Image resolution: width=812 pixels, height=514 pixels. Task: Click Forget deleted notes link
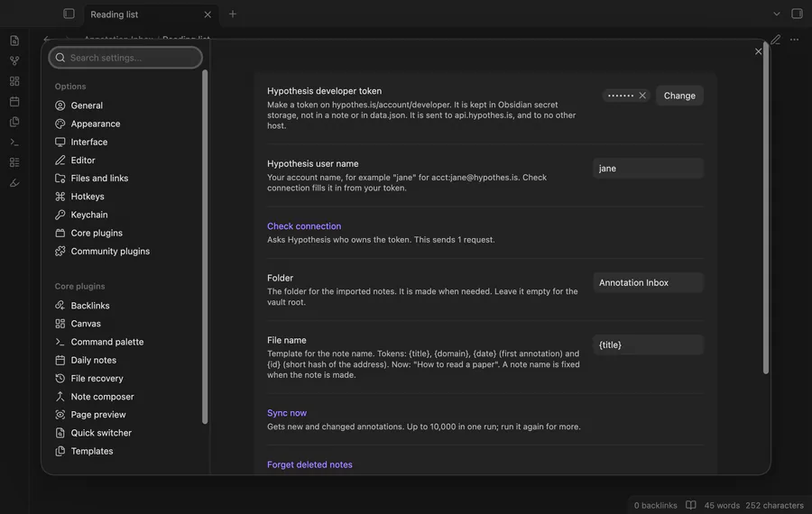pyautogui.click(x=309, y=464)
